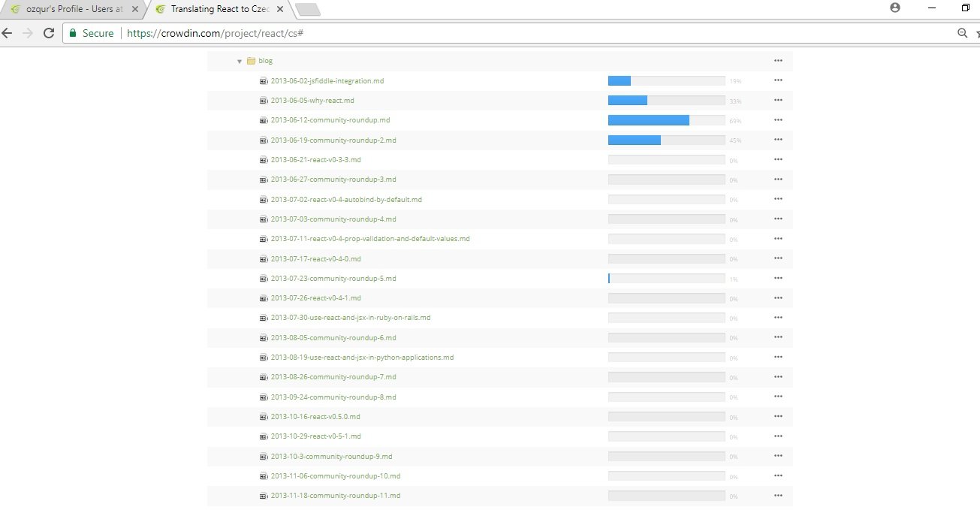
Task: Open file 2013-06-02-jsfiddle-integration.md
Action: [327, 80]
